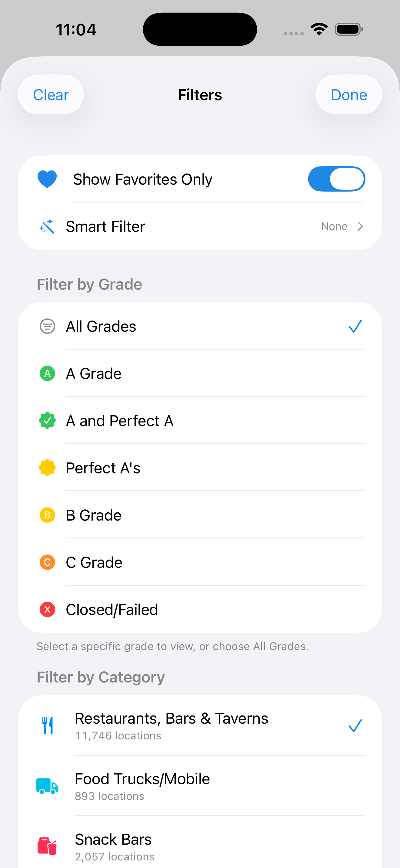Tap the yellow B grade badge icon
The height and width of the screenshot is (868, 400).
coord(47,515)
